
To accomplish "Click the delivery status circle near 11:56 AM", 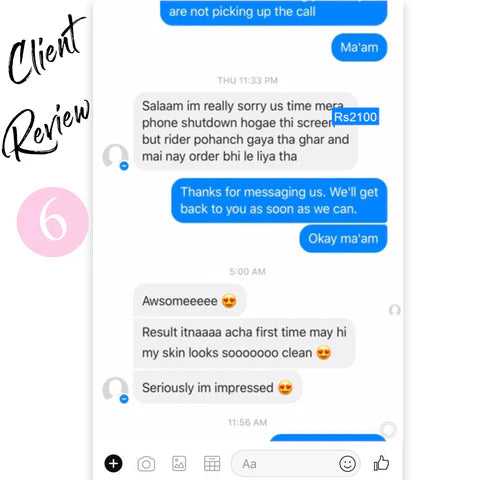I will click(388, 429).
